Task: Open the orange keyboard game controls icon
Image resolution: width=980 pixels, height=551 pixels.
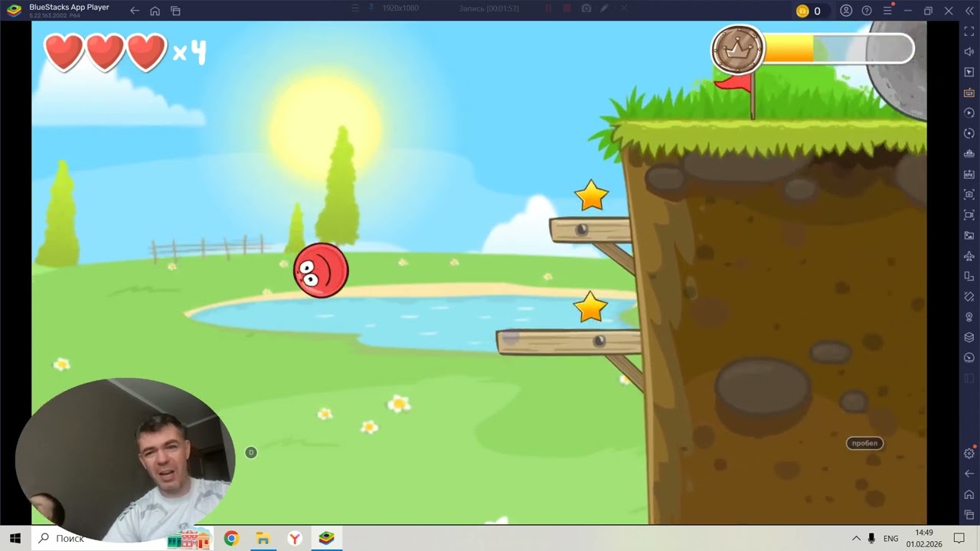Action: tap(969, 93)
